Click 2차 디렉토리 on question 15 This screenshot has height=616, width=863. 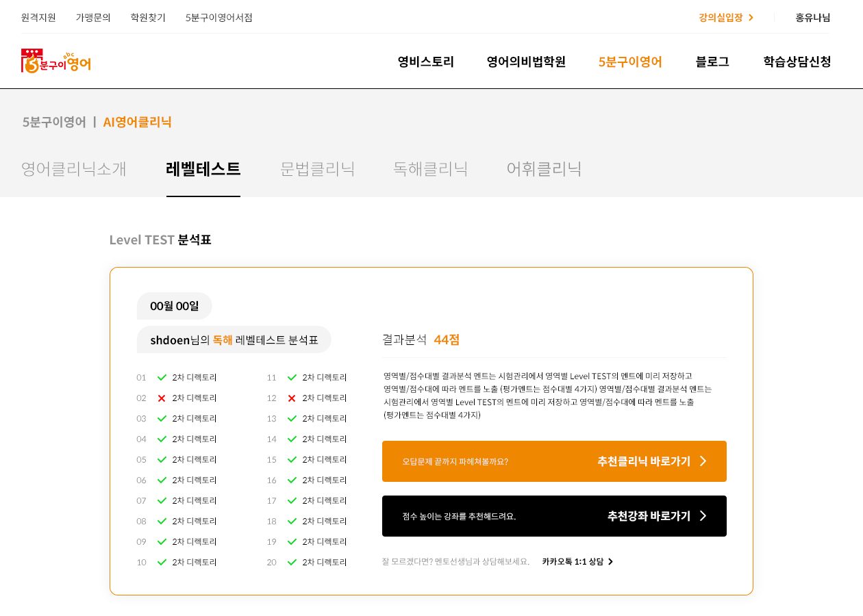click(325, 459)
